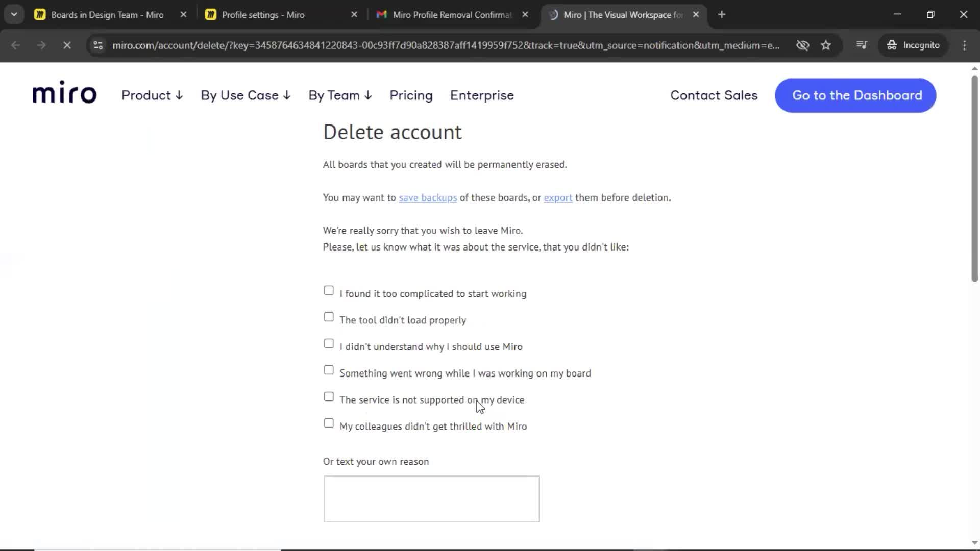Close the Miro Profile Removal Confirmation tab
Screen dimensions: 980x551
tap(525, 15)
